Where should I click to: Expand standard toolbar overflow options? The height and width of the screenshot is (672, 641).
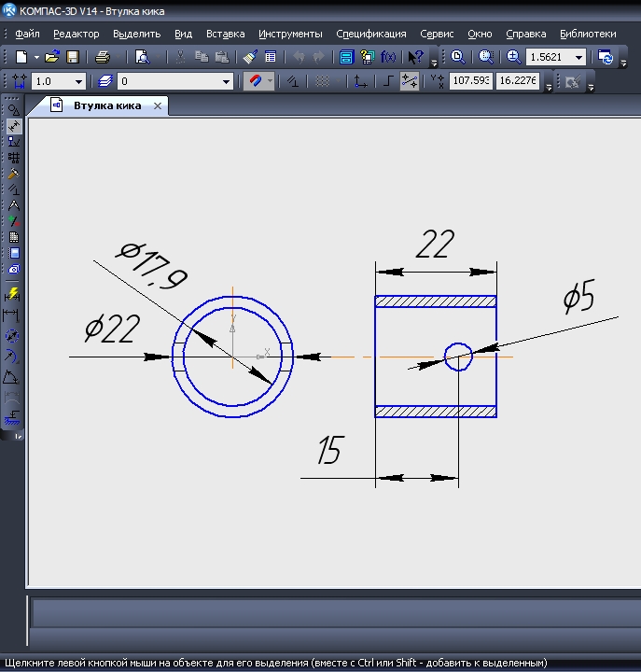[x=434, y=63]
